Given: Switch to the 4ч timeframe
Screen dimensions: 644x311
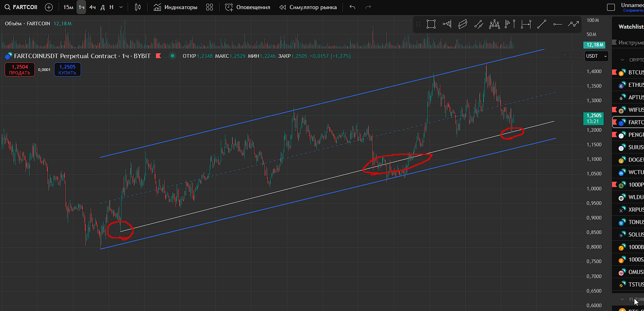Looking at the screenshot, I should click(92, 7).
